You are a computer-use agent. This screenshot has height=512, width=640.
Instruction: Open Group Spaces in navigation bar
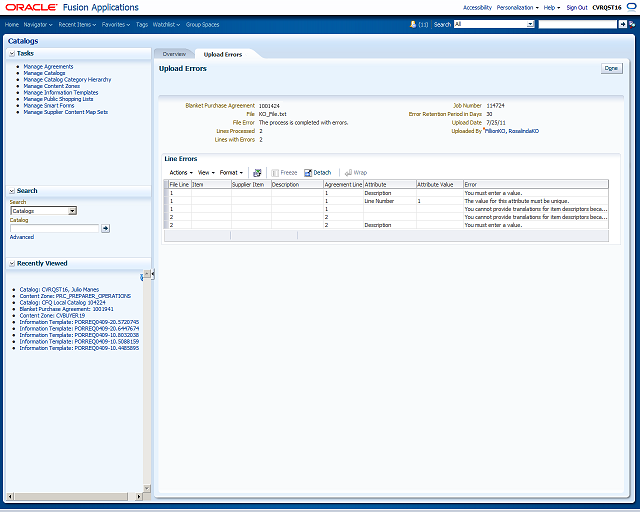tap(202, 24)
